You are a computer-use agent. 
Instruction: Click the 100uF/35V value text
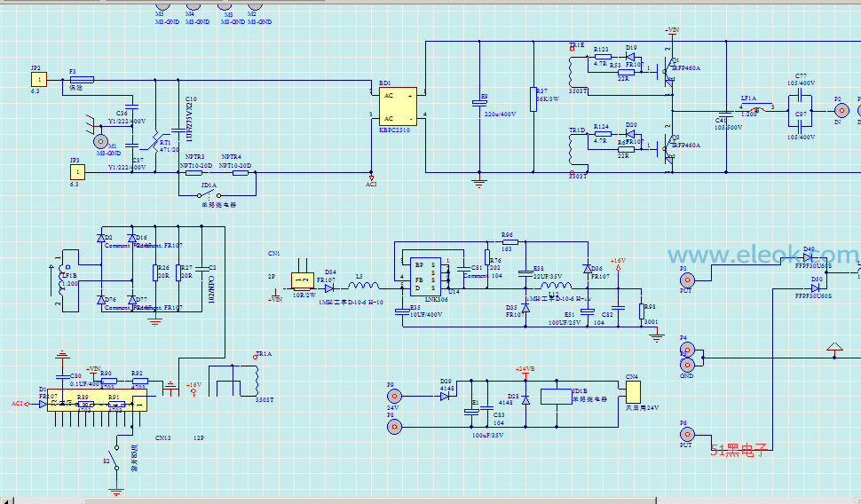point(487,436)
